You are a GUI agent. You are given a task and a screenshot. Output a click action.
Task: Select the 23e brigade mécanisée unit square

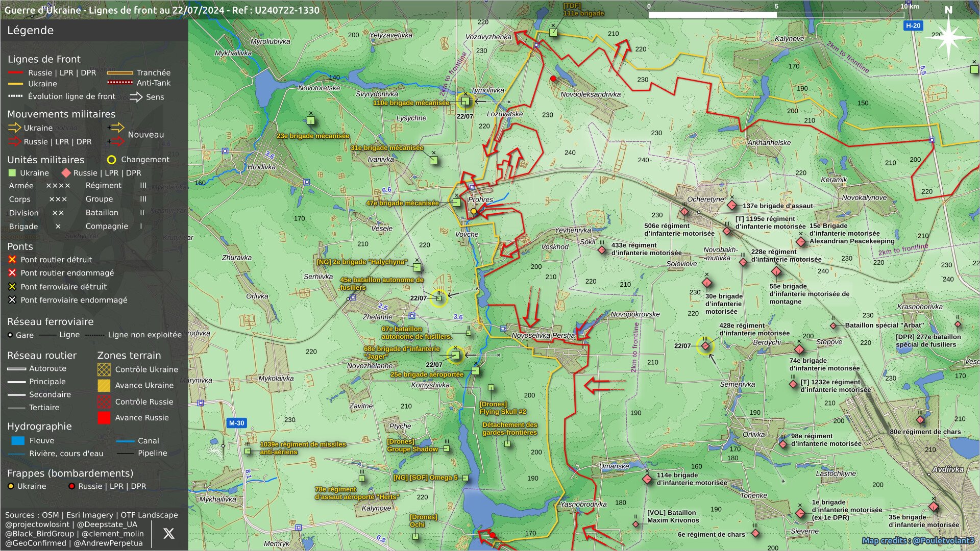click(x=311, y=121)
